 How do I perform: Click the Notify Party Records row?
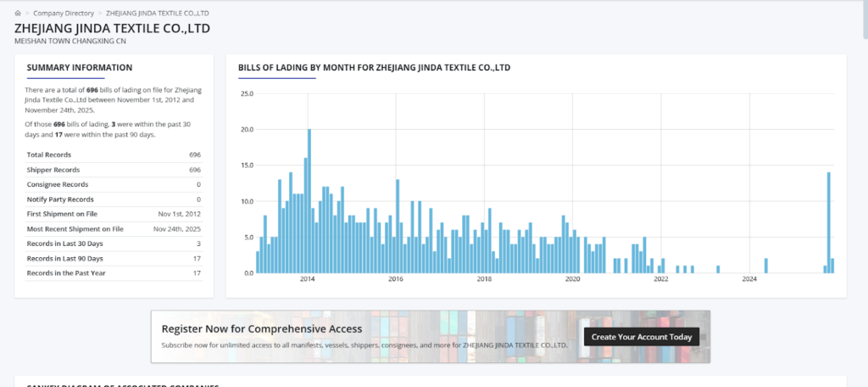[114, 199]
